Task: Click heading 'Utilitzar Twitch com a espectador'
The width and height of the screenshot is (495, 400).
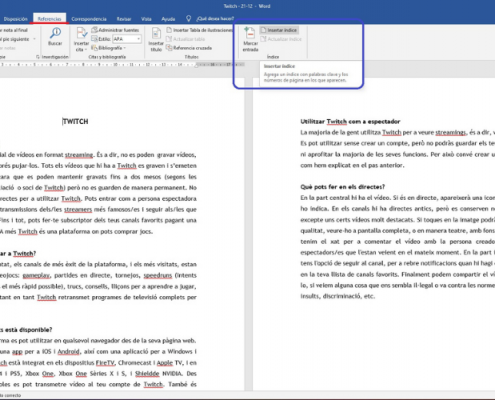Action: click(x=350, y=121)
